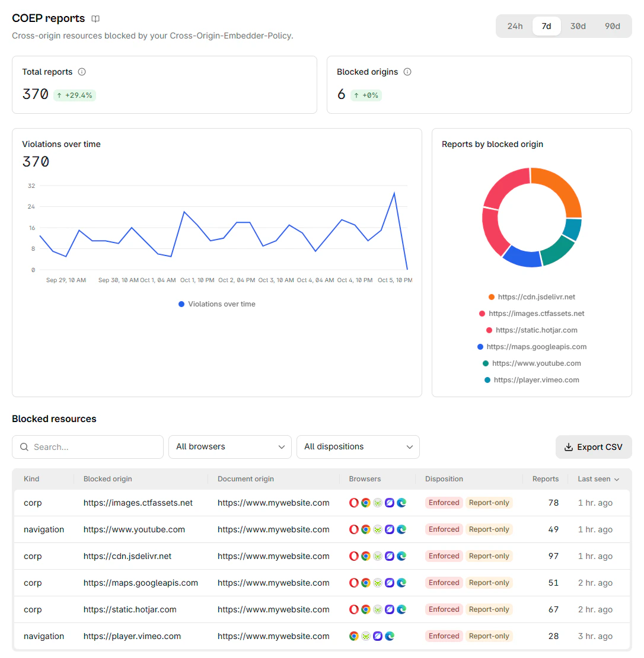Open the All browsers dropdown

click(230, 447)
